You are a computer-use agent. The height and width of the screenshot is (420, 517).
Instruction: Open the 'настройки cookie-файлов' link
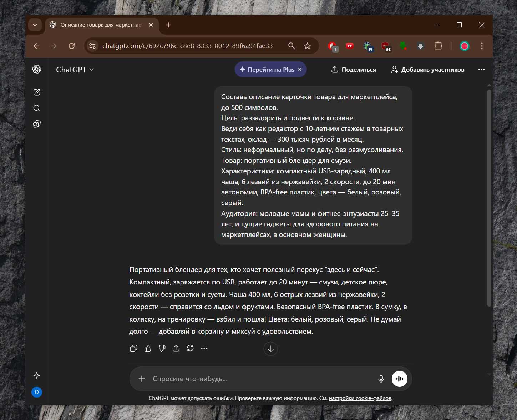pyautogui.click(x=360, y=398)
